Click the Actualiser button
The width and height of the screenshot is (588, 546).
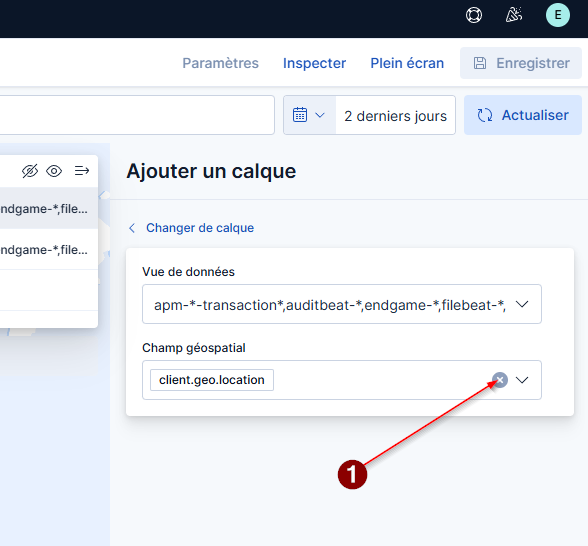coord(523,115)
